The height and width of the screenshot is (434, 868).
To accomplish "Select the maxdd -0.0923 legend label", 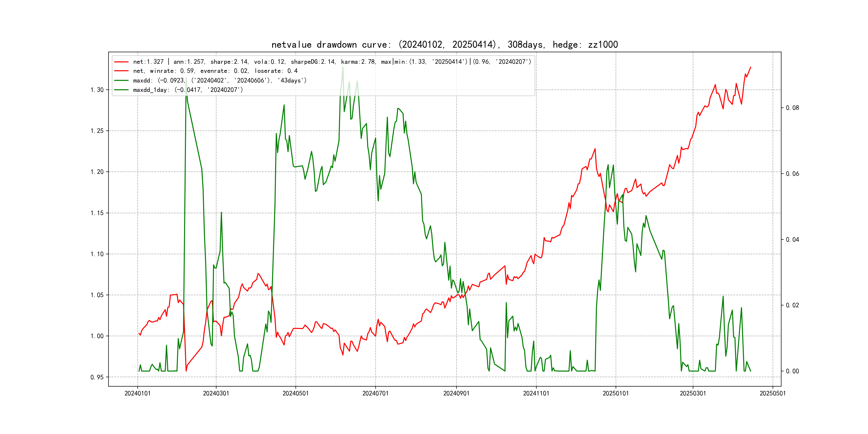I will [220, 81].
